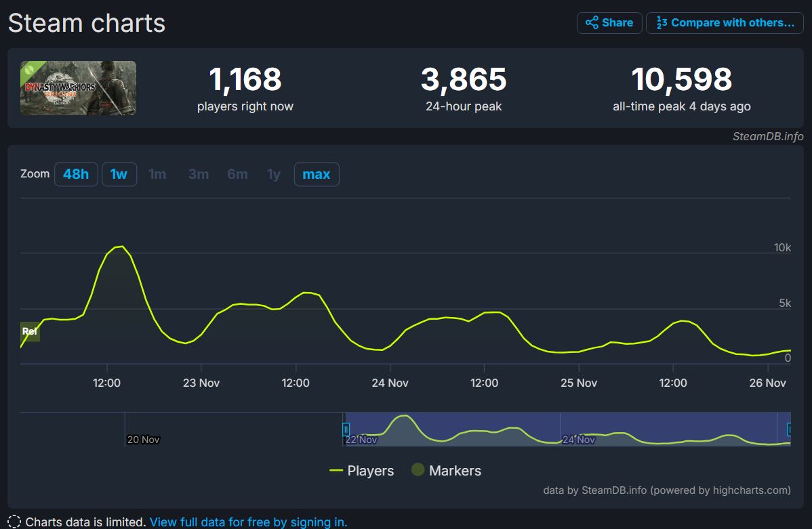Screen dimensions: 812x529
Task: Click the dashed circle icon beside Charts data notice
Action: [14, 522]
